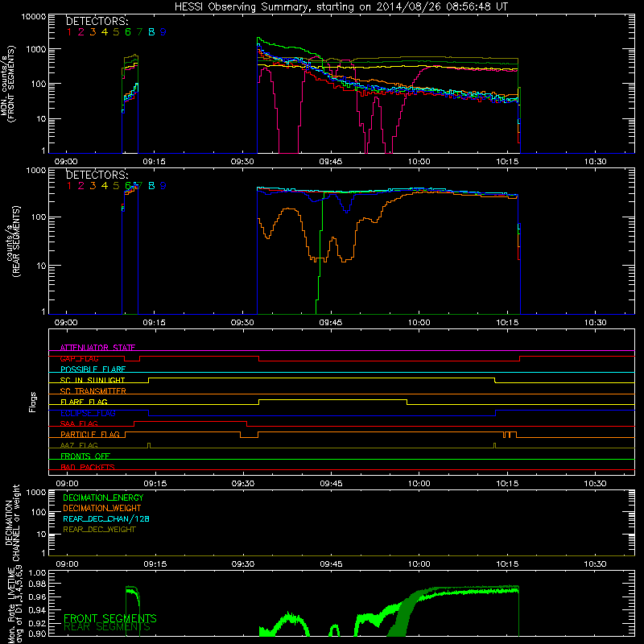Click 1000 y-axis value on rear segments plot
Screen dimensions: 644x644
tap(36, 170)
